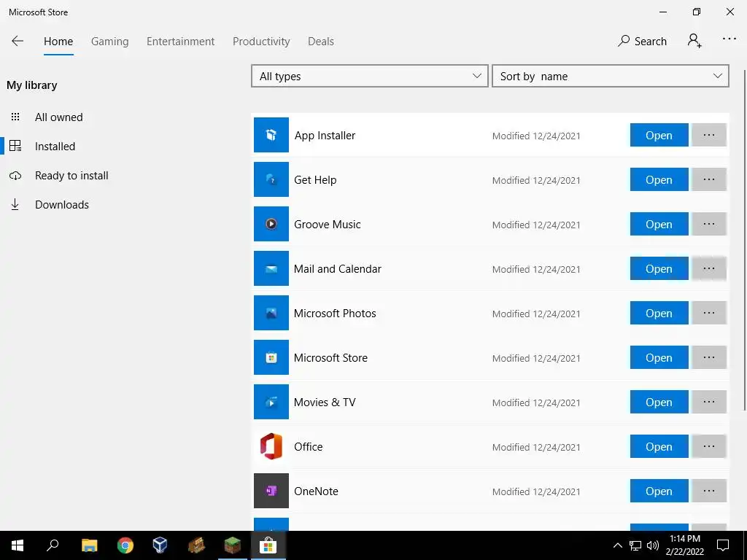Click the Microsoft Photos Open button
This screenshot has height=560, width=747.
pyautogui.click(x=659, y=313)
